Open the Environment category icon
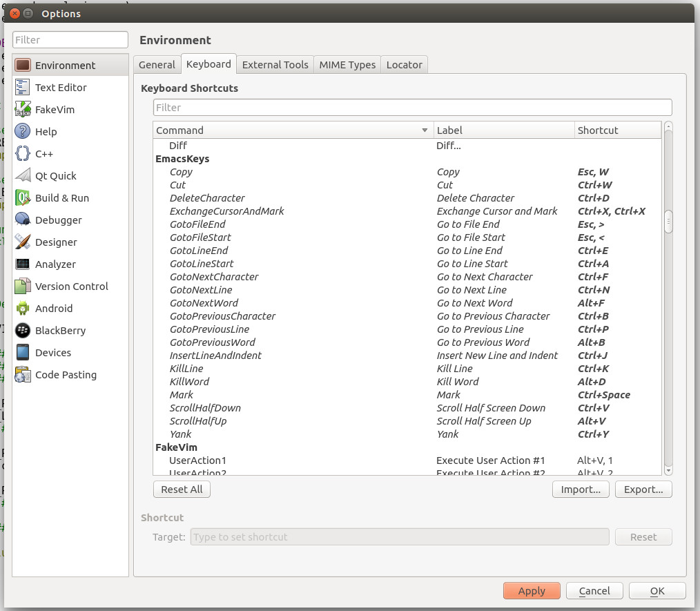Viewport: 700px width, 611px height. (23, 65)
